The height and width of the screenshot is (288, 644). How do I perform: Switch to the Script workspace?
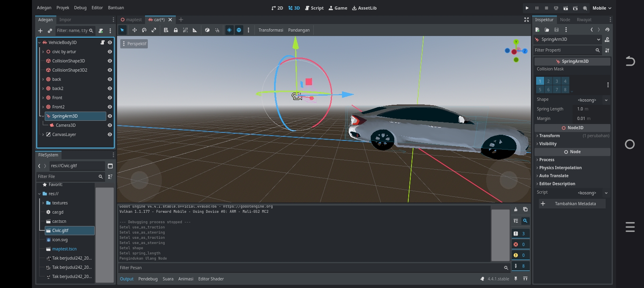click(314, 8)
